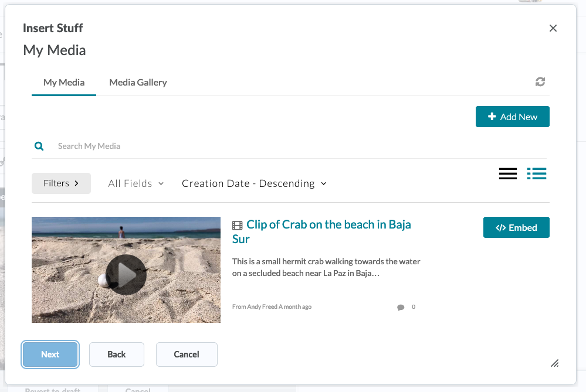This screenshot has width=586, height=392.
Task: Click the refresh icon in My Media
Action: coord(540,82)
